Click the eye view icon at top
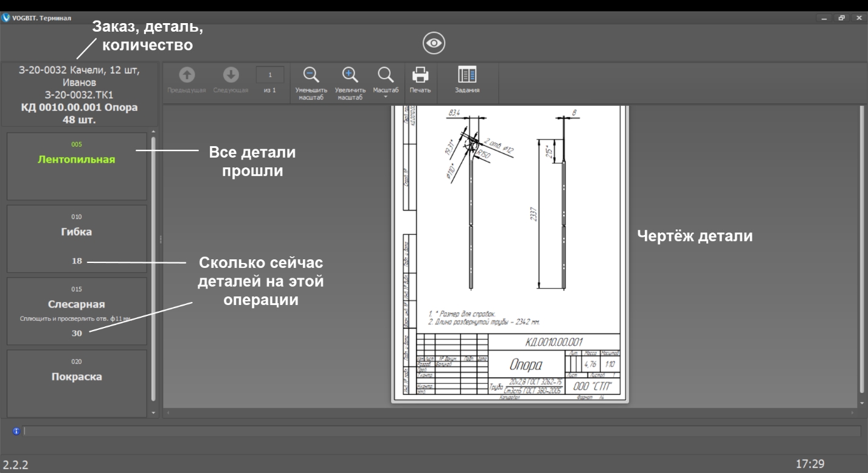Image resolution: width=868 pixels, height=473 pixels. [x=434, y=43]
